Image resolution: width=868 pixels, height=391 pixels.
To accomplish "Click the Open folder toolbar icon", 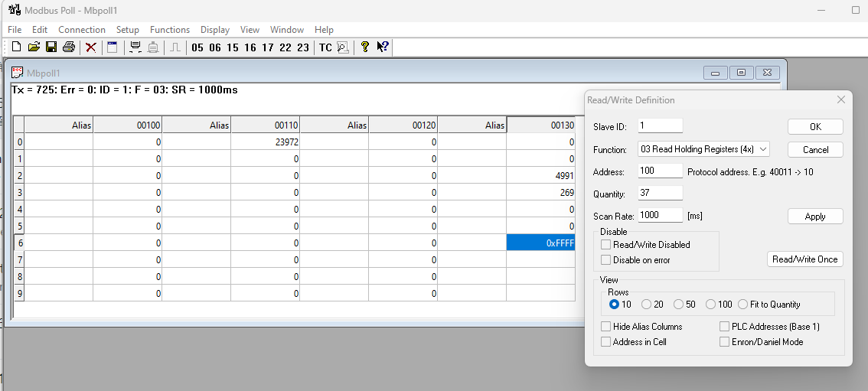I will click(x=34, y=47).
